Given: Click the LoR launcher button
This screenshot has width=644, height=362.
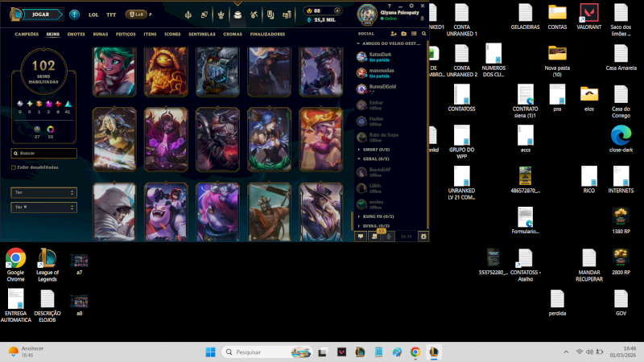Looking at the screenshot, I should [136, 14].
